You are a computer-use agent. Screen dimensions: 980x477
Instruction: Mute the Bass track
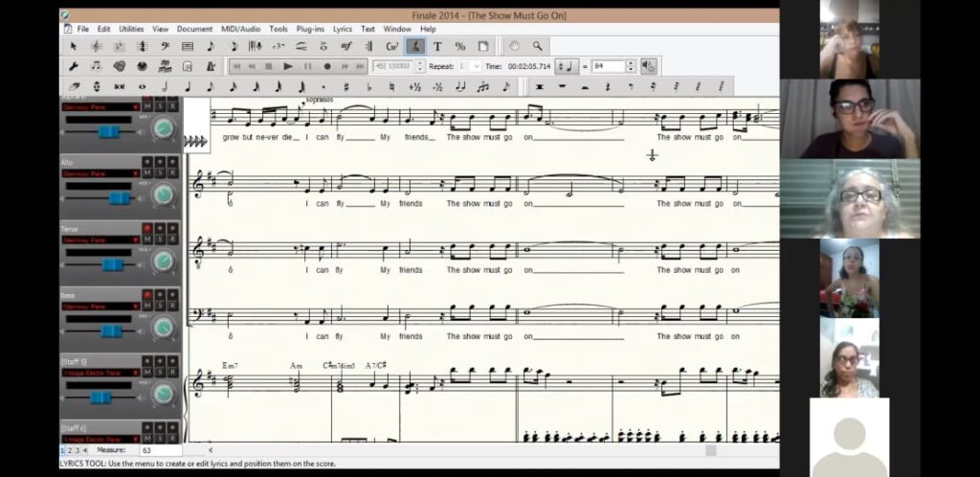[x=147, y=306]
